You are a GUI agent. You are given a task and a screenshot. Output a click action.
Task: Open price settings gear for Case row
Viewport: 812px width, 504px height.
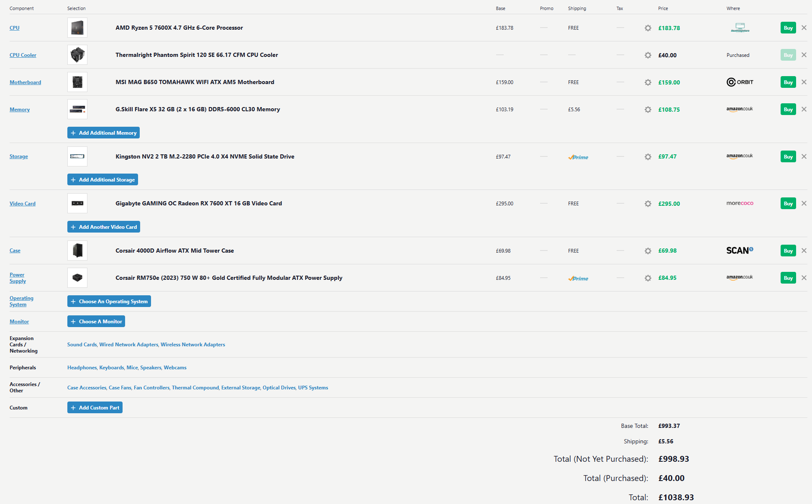pyautogui.click(x=648, y=251)
